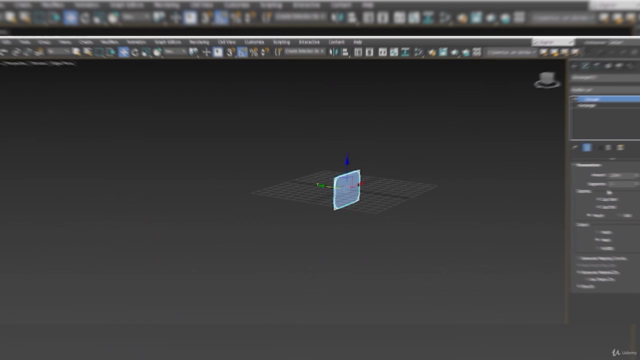Image resolution: width=640 pixels, height=360 pixels.
Task: Click the Select and Manipulate icon
Action: point(206,52)
